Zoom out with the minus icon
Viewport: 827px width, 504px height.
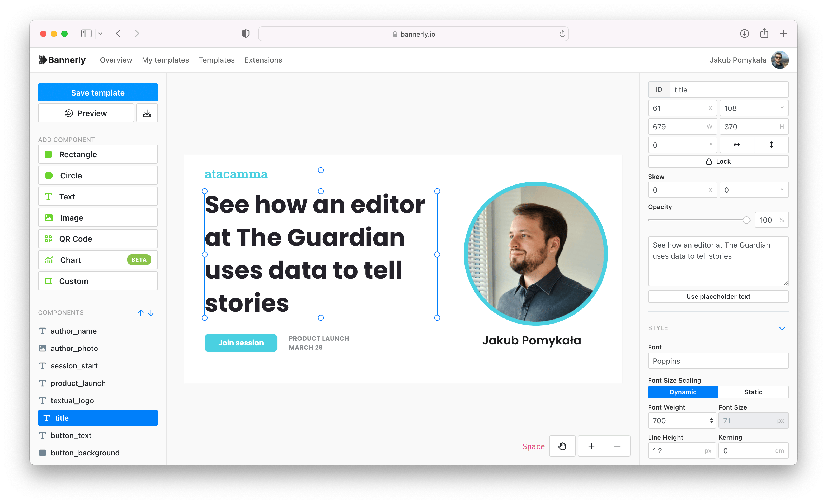tap(617, 446)
